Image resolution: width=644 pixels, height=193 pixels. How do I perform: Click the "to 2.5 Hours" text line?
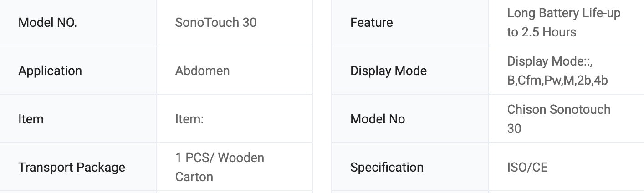coord(542,32)
